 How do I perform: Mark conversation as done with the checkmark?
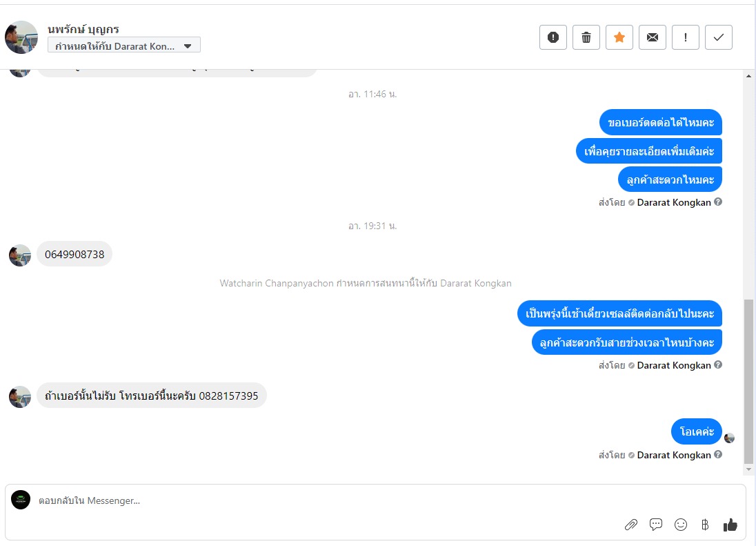pyautogui.click(x=719, y=37)
